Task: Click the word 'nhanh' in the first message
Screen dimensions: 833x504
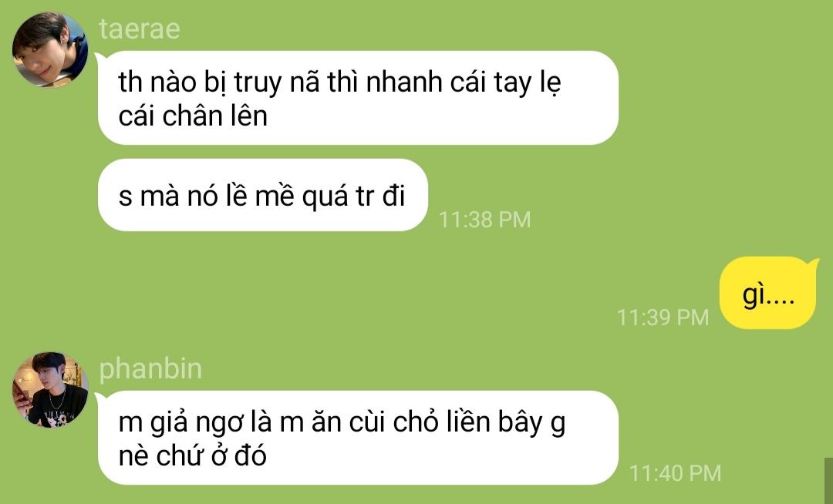Action: click(404, 82)
